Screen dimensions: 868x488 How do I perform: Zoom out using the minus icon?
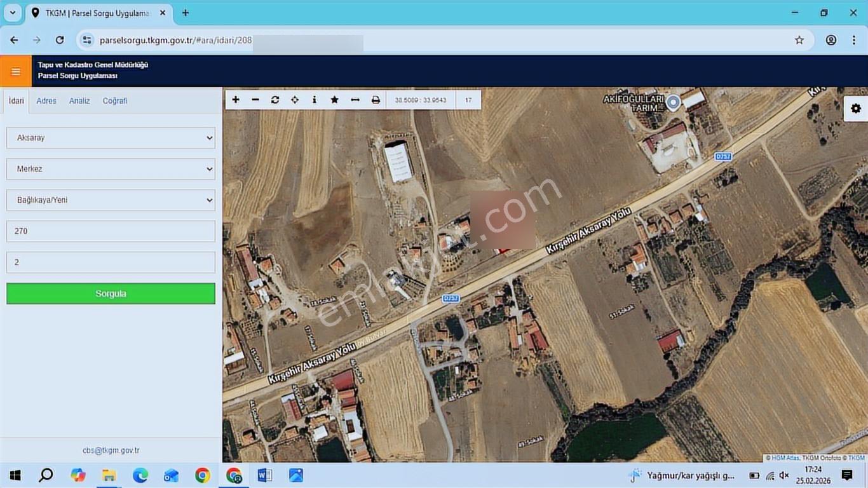pyautogui.click(x=255, y=100)
